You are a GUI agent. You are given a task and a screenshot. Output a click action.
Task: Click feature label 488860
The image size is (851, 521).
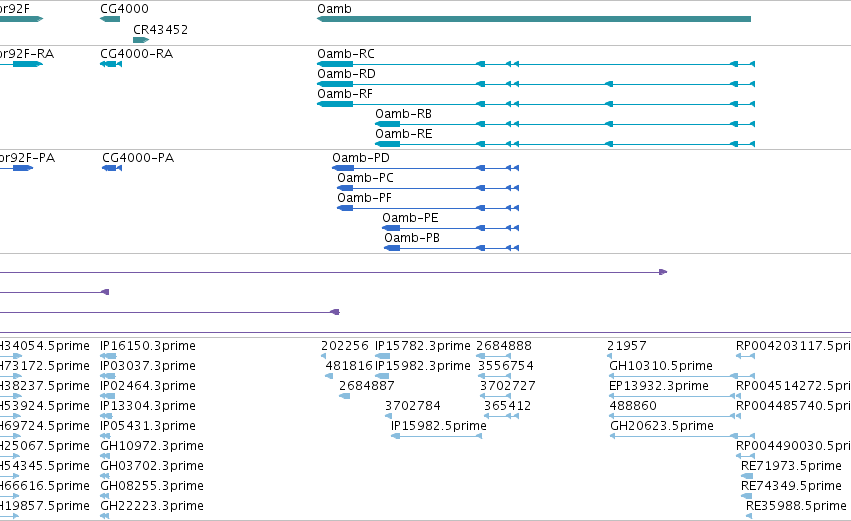coord(633,406)
